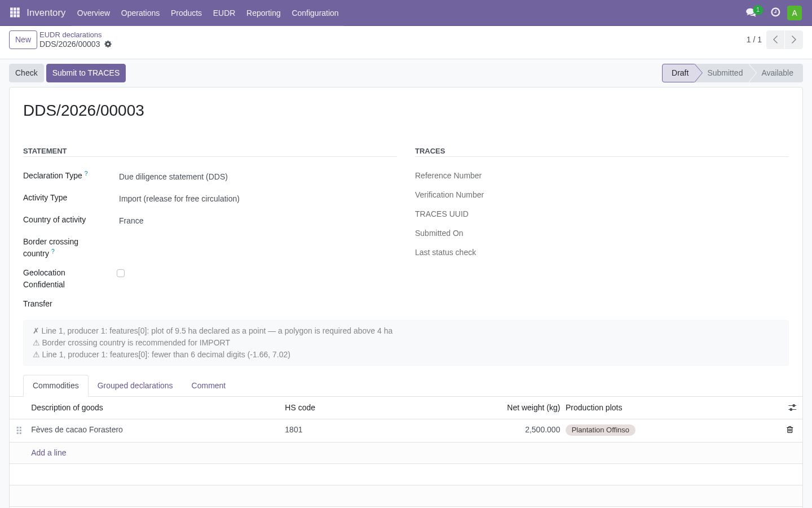Click the net weight value 2,500.000

coord(542,430)
